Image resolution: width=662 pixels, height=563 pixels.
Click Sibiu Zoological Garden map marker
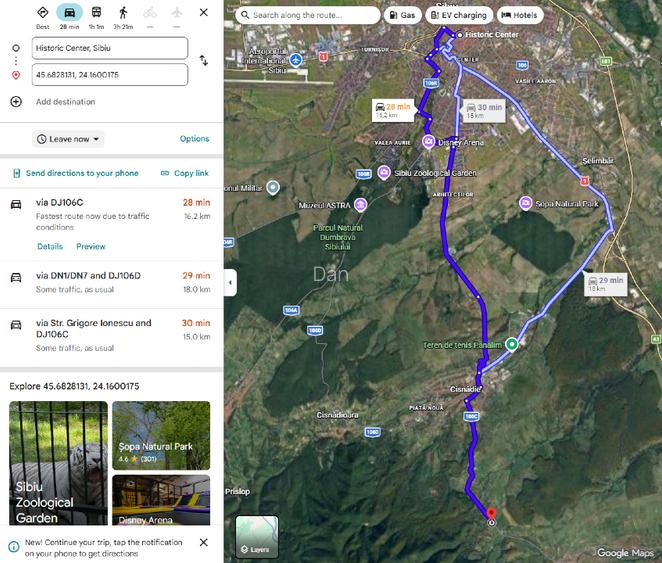point(384,173)
